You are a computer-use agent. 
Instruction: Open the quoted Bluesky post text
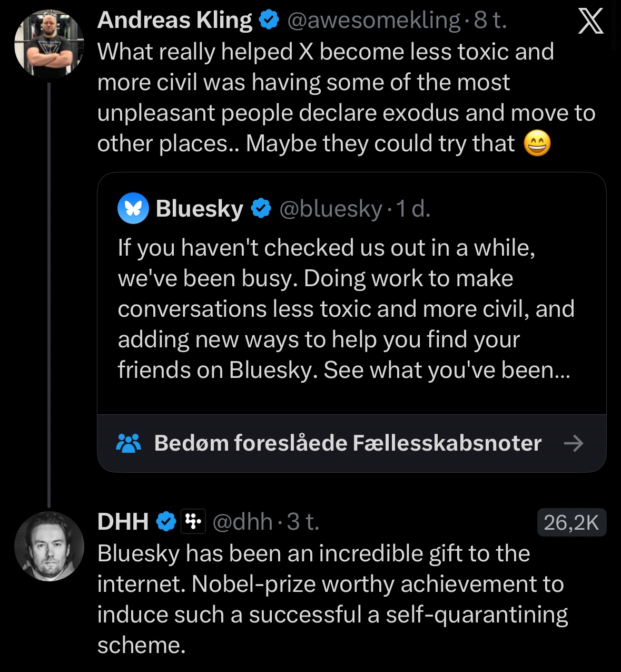click(345, 309)
